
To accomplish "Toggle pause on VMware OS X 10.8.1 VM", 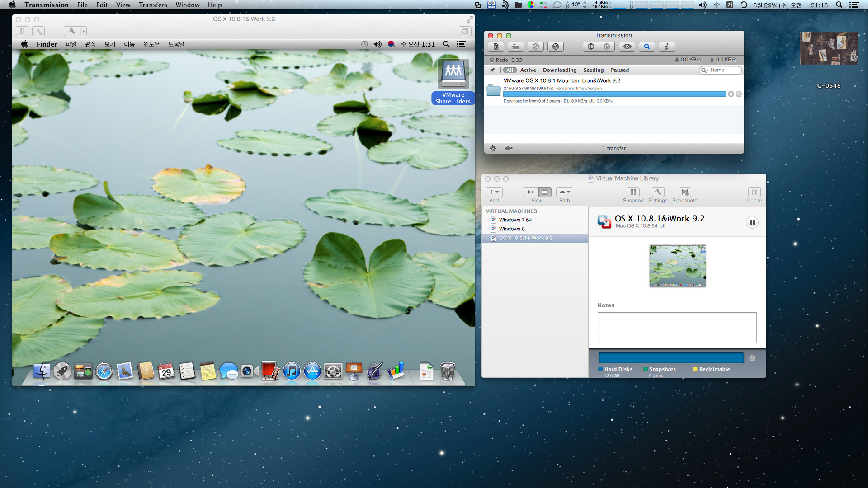I will [x=752, y=222].
